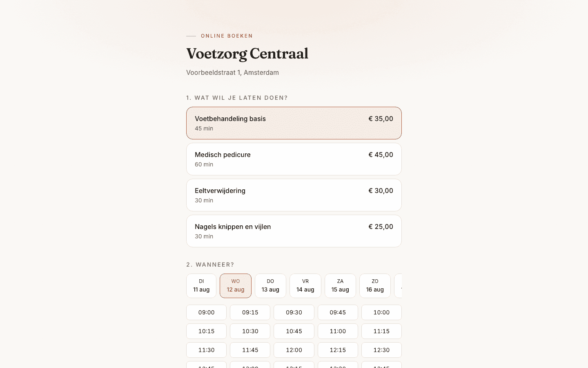This screenshot has width=588, height=368.
Task: Choose the 09:15 time slot
Action: click(x=250, y=312)
